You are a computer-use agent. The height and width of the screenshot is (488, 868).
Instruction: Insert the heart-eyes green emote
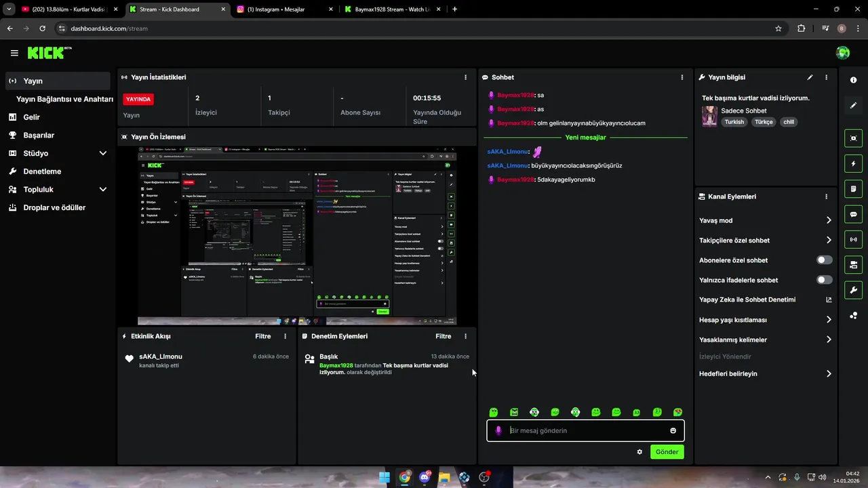click(677, 412)
